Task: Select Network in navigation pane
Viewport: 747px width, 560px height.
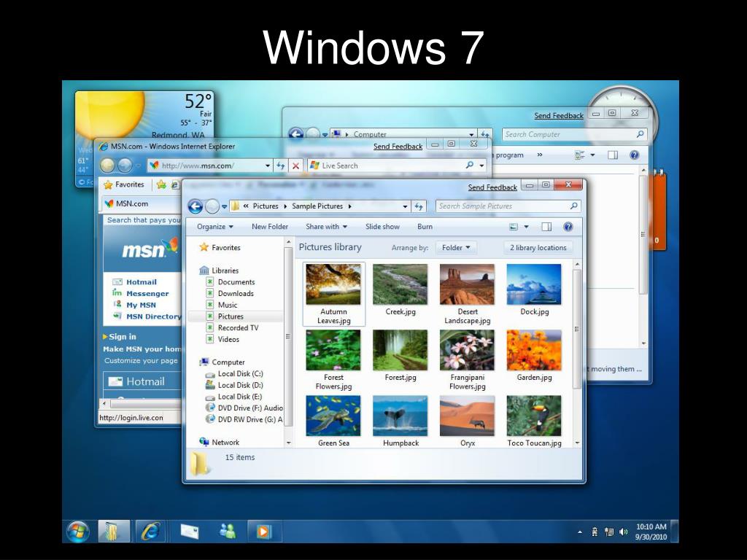Action: pos(225,443)
